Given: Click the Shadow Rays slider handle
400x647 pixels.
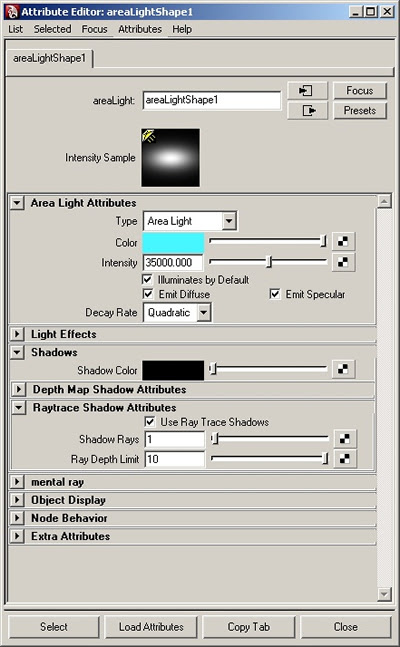Looking at the screenshot, I should (x=215, y=439).
